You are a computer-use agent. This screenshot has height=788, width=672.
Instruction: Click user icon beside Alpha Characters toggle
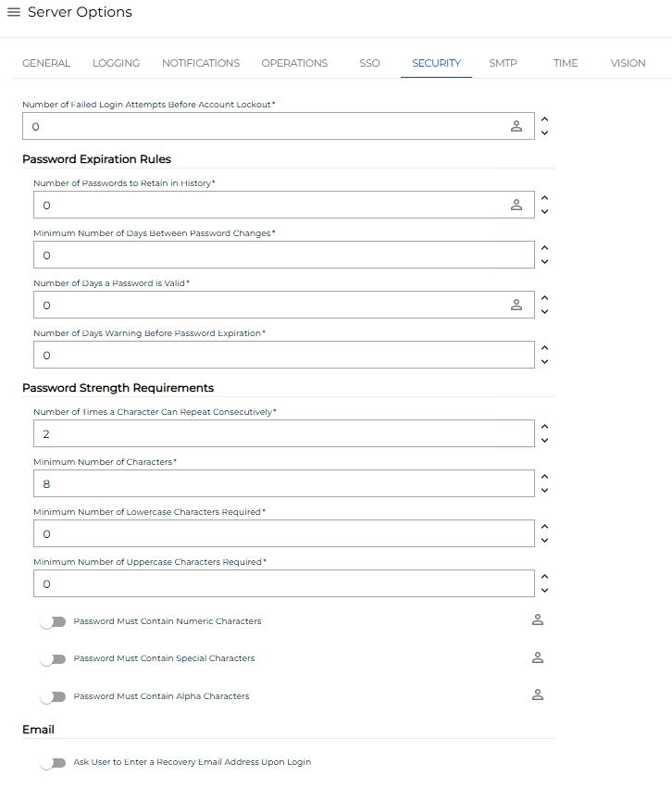pyautogui.click(x=538, y=695)
